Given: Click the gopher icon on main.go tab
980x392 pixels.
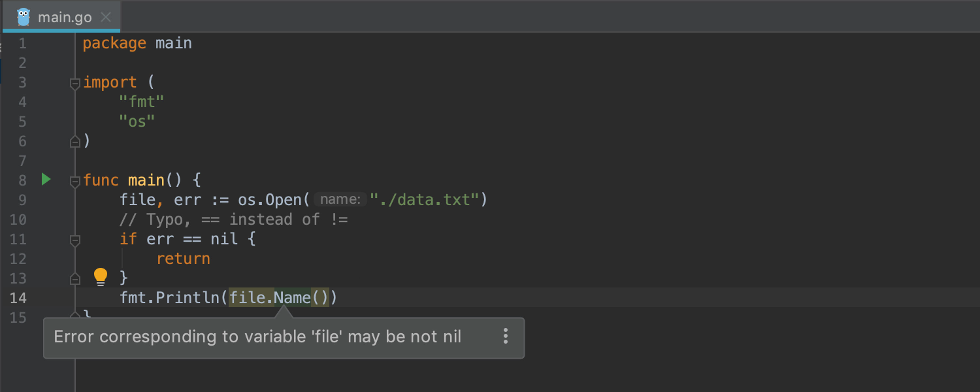Looking at the screenshot, I should [x=24, y=17].
